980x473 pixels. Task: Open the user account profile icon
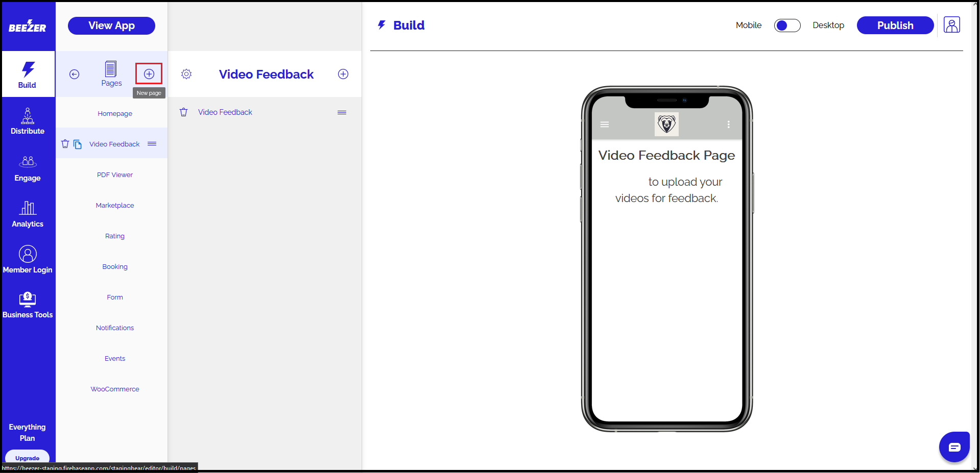[951, 25]
